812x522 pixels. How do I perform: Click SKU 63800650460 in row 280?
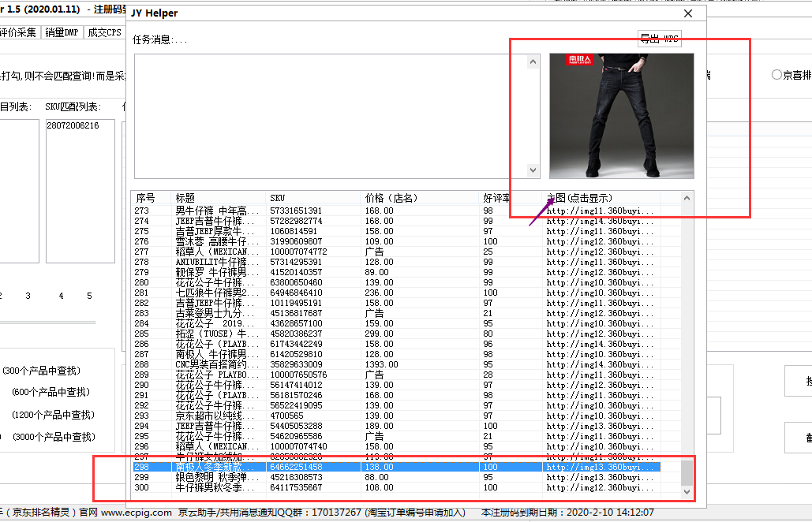click(296, 282)
